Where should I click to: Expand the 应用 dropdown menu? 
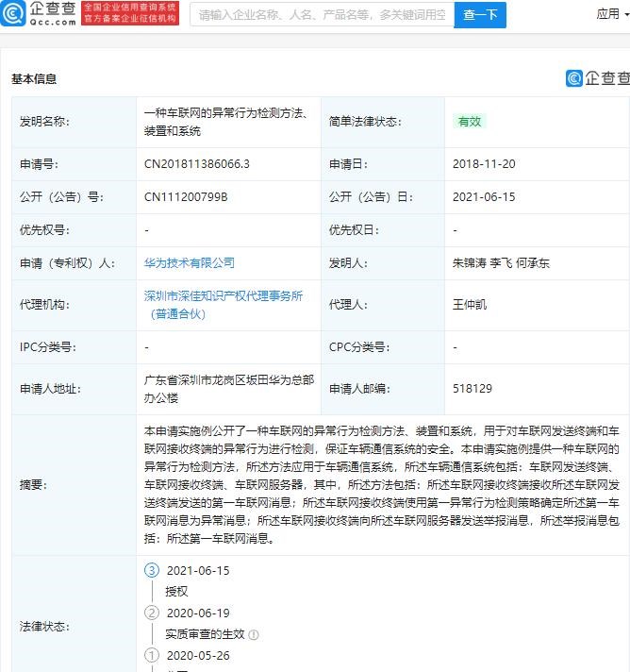coord(612,14)
